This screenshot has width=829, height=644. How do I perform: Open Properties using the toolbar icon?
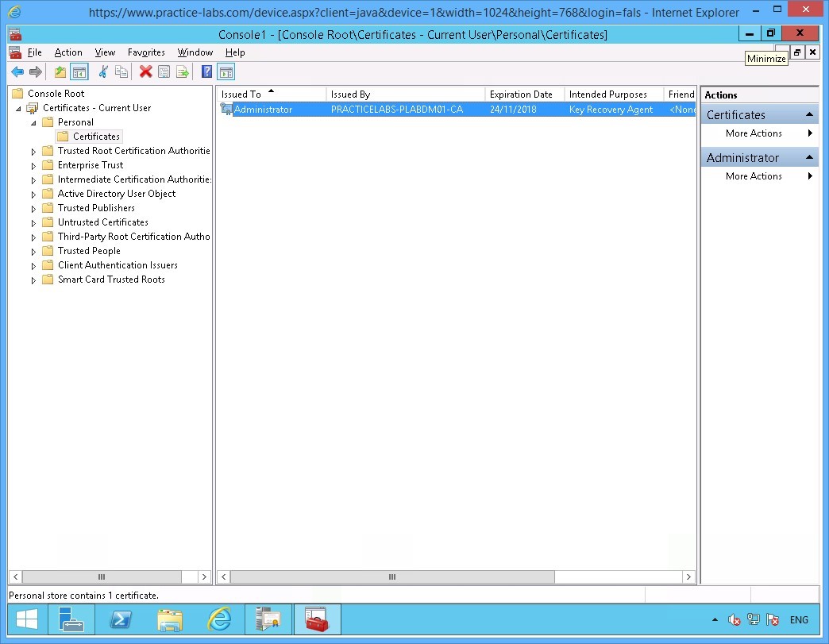coord(164,71)
